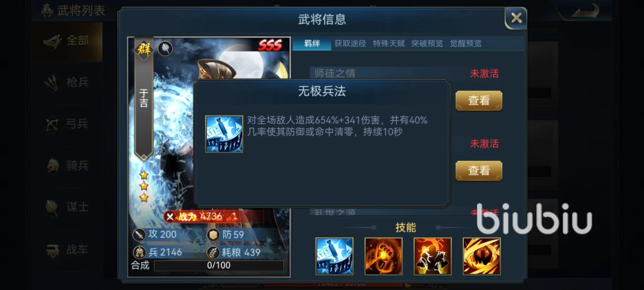
Task: Select the flaming beast skill icon
Action: pos(481,256)
